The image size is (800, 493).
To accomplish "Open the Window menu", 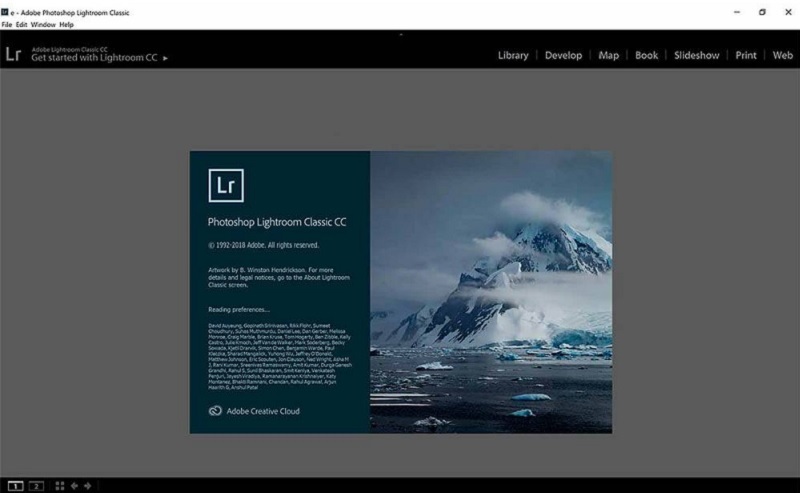I will [x=43, y=24].
